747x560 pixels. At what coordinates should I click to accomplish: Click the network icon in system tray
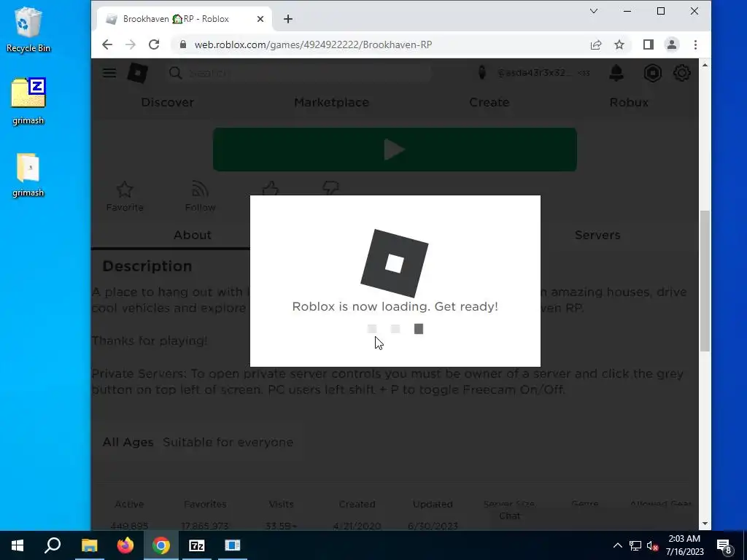coord(635,545)
